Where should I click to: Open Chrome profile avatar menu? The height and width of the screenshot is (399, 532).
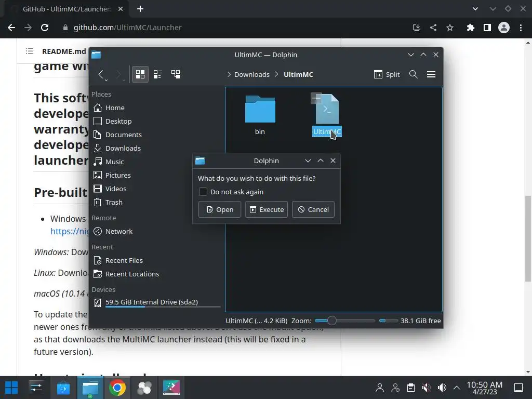(504, 28)
